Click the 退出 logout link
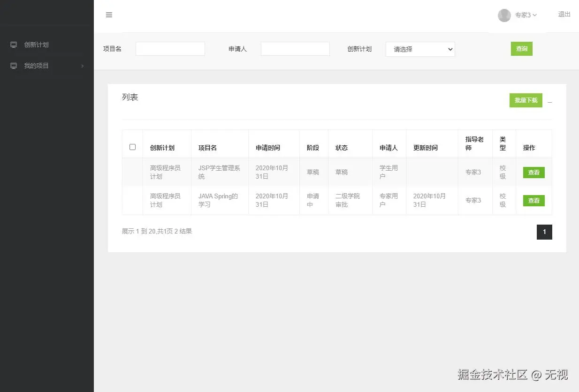Image resolution: width=579 pixels, height=392 pixels. click(564, 15)
